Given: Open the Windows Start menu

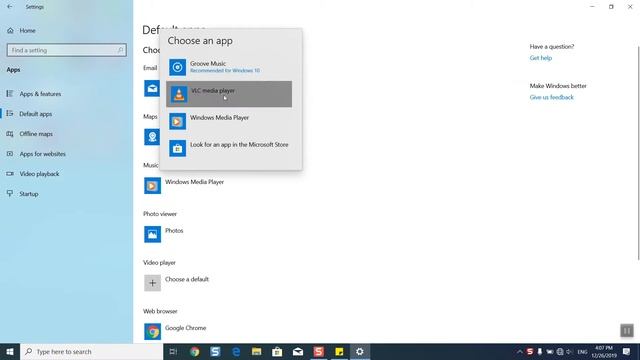Looking at the screenshot, I should (10, 351).
